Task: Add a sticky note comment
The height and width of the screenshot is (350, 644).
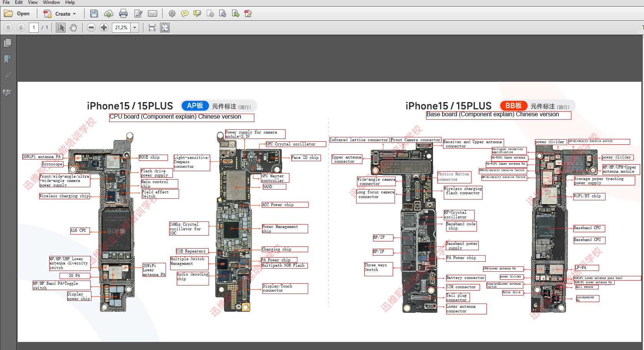Action: pyautogui.click(x=185, y=14)
